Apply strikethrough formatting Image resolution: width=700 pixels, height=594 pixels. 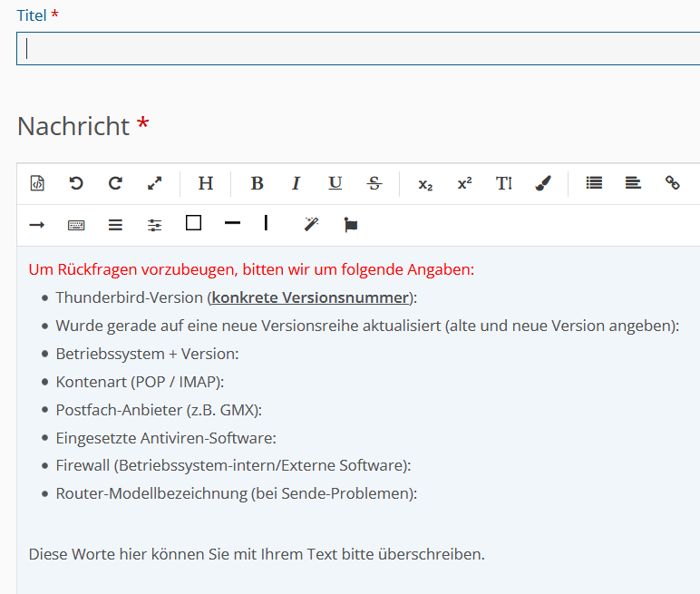click(374, 183)
